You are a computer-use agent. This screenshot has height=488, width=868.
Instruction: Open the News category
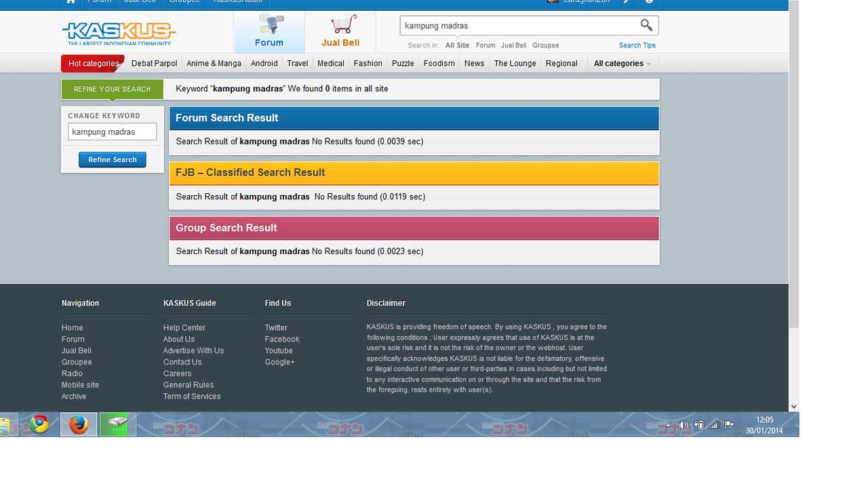(474, 64)
